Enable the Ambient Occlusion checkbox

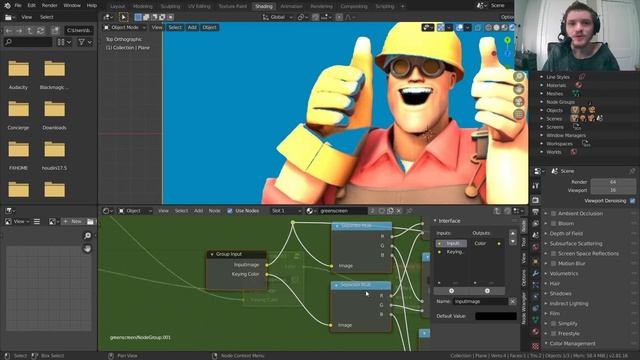click(553, 213)
